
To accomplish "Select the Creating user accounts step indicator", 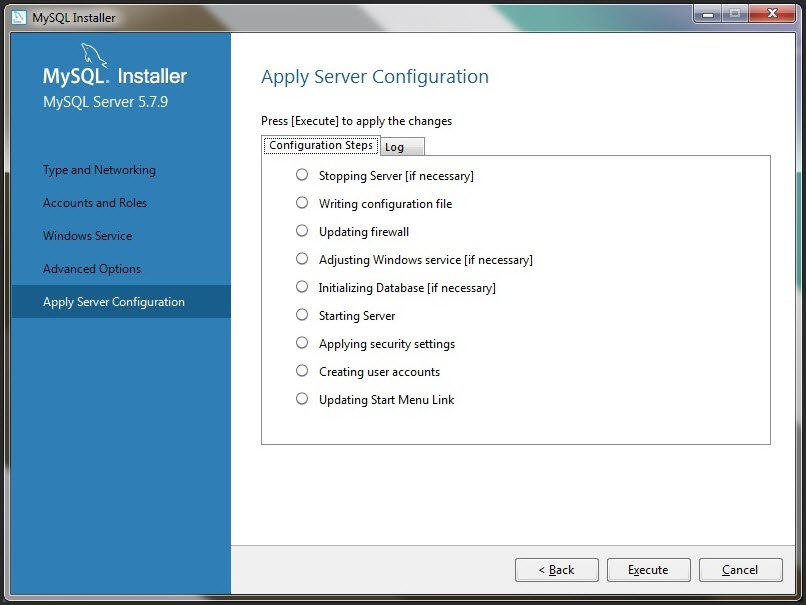I will click(x=302, y=371).
